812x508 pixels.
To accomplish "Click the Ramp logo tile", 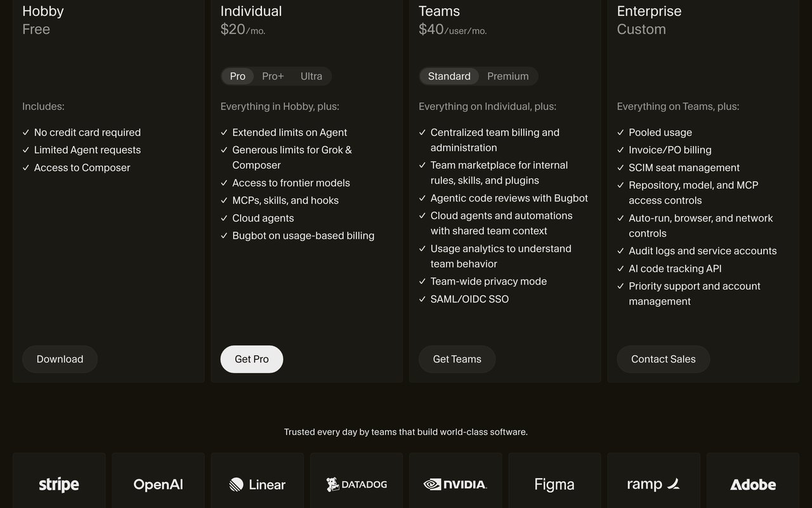I will (x=653, y=481).
